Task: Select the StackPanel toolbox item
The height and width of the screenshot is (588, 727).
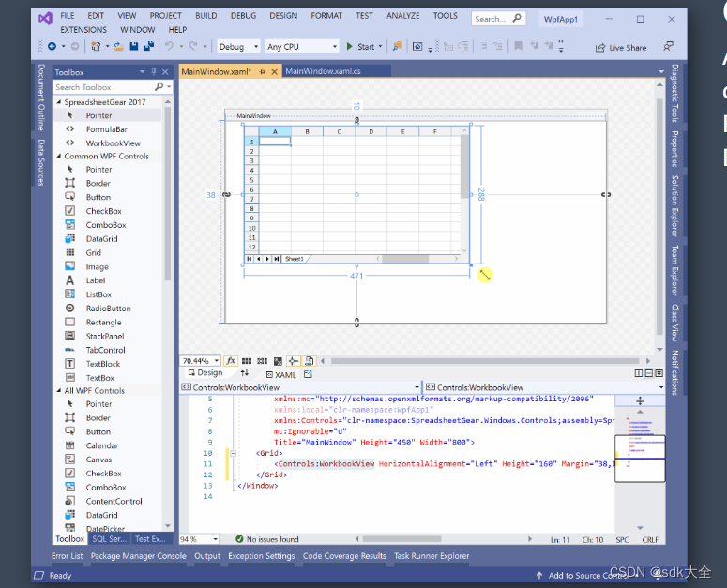Action: [105, 336]
